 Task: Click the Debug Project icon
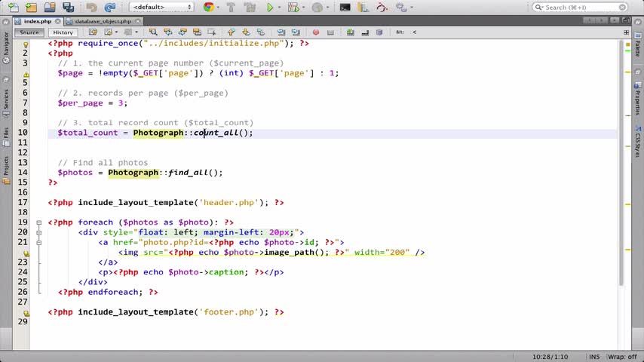pyautogui.click(x=293, y=7)
